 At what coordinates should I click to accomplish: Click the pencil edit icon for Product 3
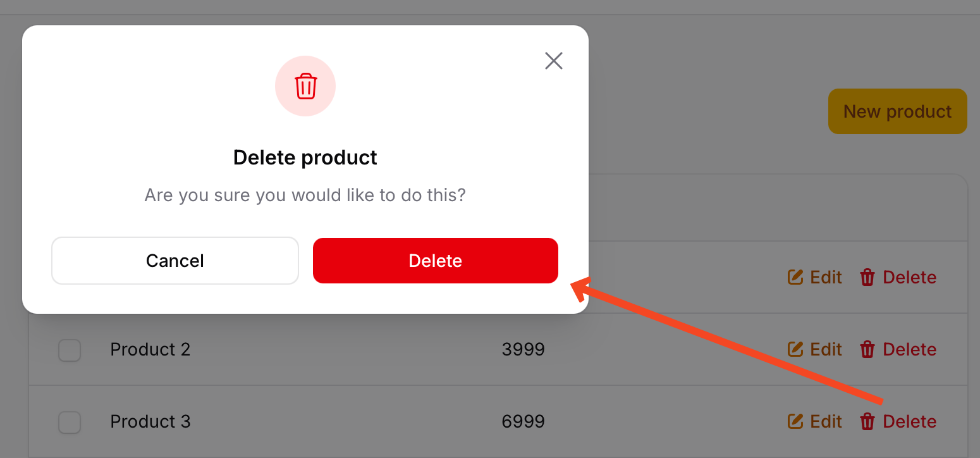pyautogui.click(x=795, y=421)
